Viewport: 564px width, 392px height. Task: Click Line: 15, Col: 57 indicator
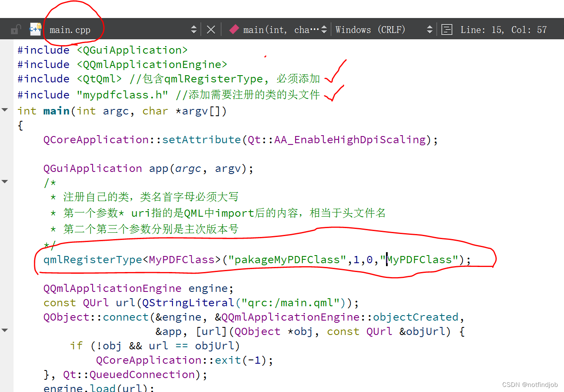503,30
